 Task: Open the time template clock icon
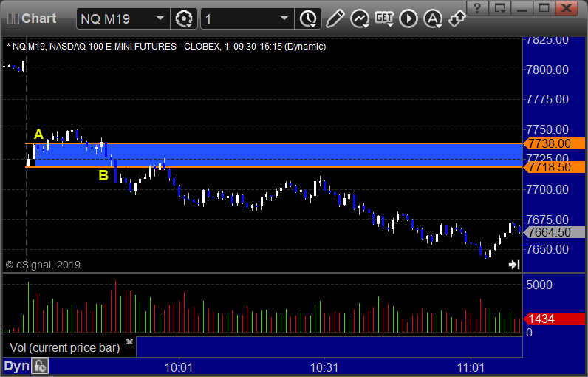click(308, 18)
